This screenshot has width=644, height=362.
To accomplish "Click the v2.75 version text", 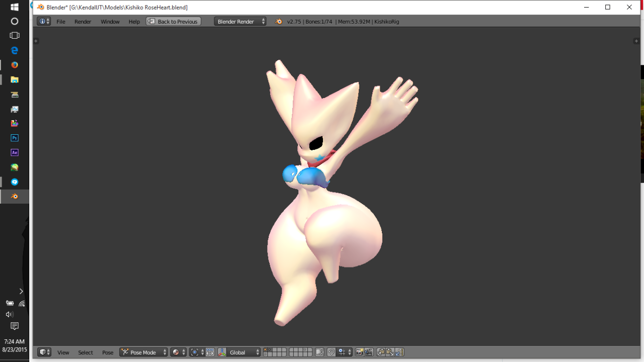I will (294, 22).
